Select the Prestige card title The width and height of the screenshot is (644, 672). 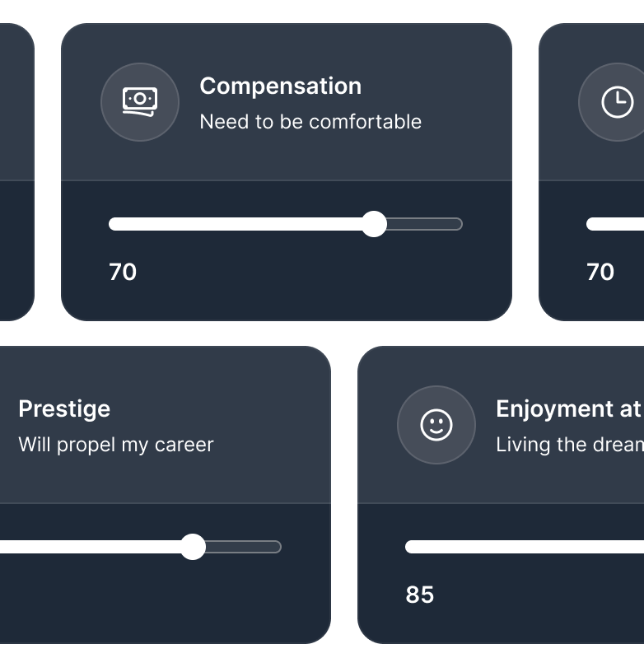coord(64,409)
